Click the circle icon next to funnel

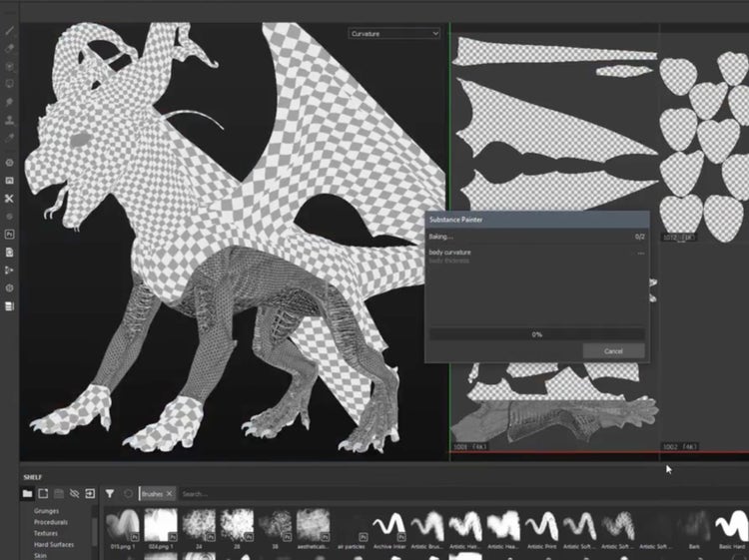[x=128, y=494]
